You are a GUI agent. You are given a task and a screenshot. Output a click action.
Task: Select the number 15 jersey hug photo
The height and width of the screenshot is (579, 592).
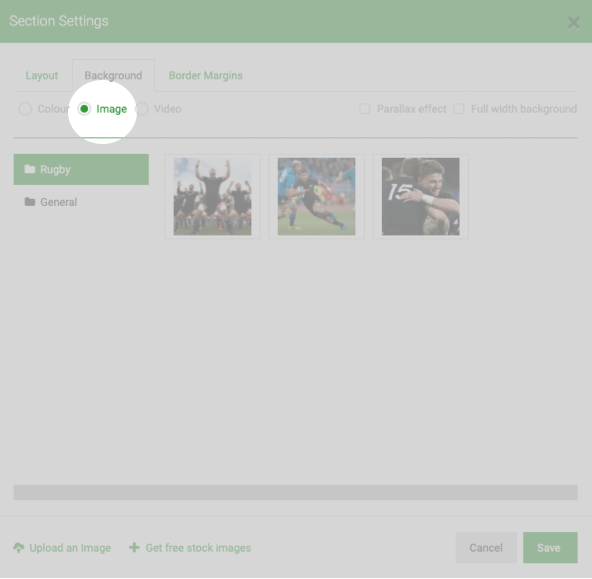click(421, 197)
